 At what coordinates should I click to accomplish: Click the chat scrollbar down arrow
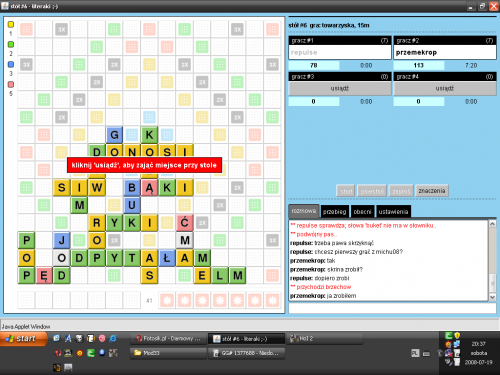492,297
